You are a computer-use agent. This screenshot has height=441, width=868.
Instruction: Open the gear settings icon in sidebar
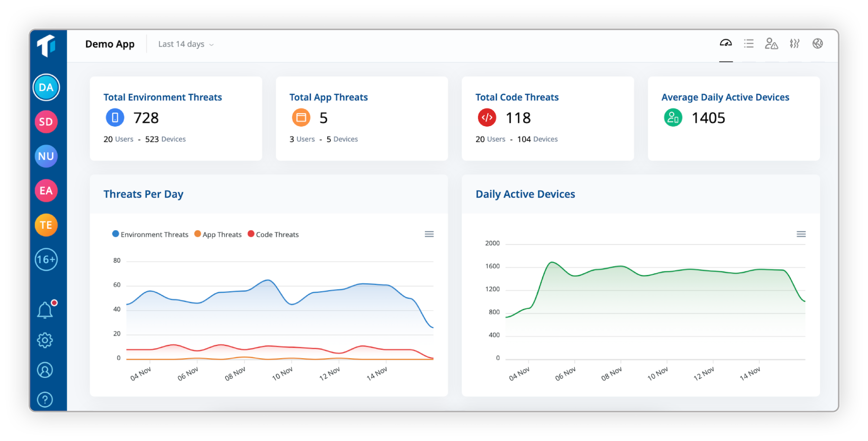45,340
